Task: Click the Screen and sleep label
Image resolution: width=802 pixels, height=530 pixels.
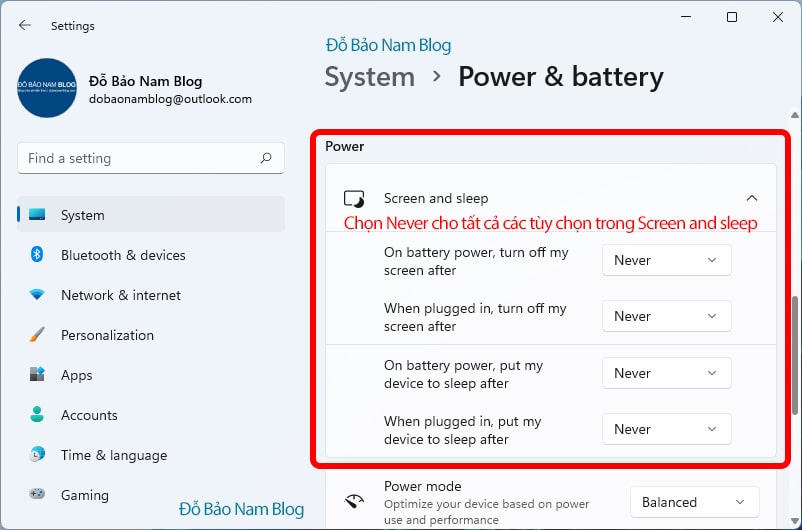Action: coord(436,198)
